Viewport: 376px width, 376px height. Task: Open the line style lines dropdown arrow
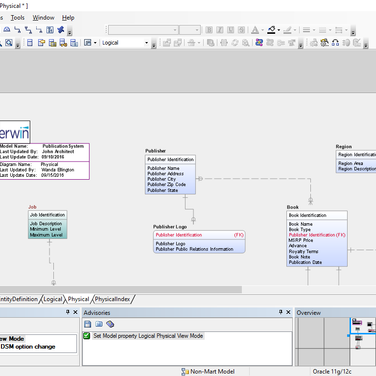point(314,30)
